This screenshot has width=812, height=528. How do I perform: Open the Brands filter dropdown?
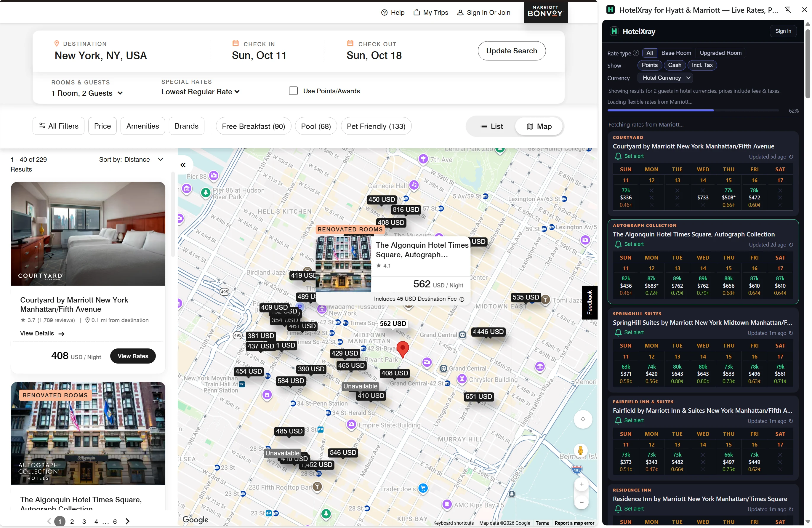[x=186, y=126]
